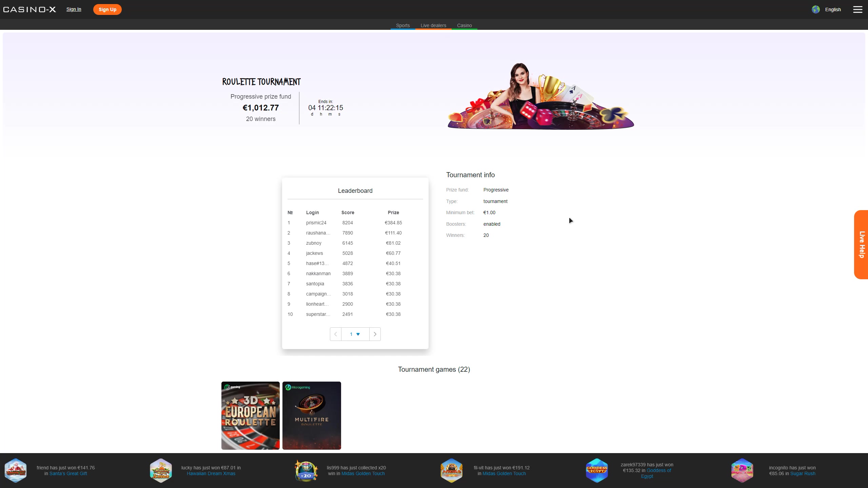
Task: Open the hamburger menu icon
Action: (x=857, y=9)
